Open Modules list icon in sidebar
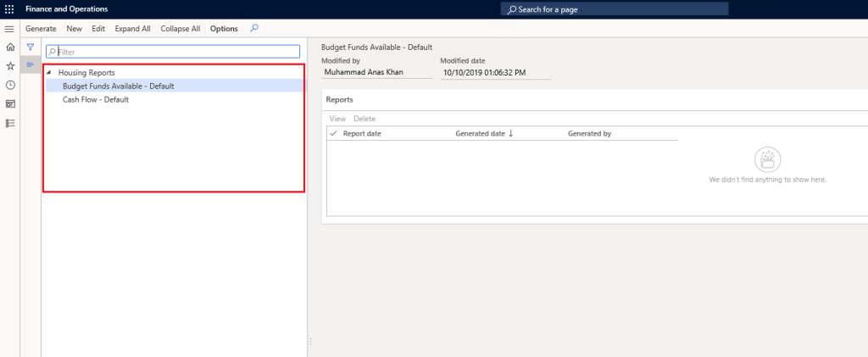The height and width of the screenshot is (357, 868). [10, 123]
